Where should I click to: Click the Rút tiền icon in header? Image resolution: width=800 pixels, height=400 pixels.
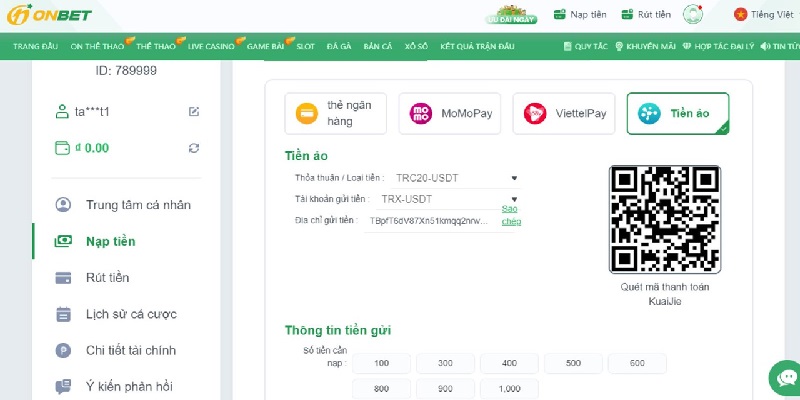click(627, 14)
